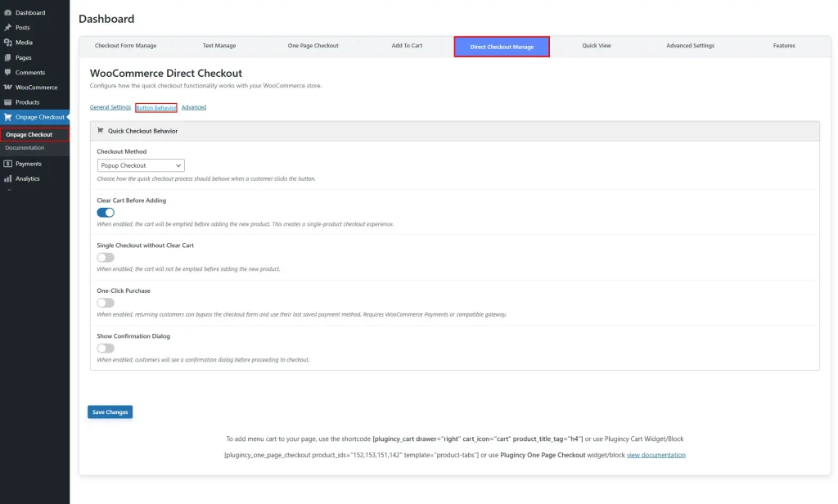Open the Advanced sub-tab link

(193, 107)
